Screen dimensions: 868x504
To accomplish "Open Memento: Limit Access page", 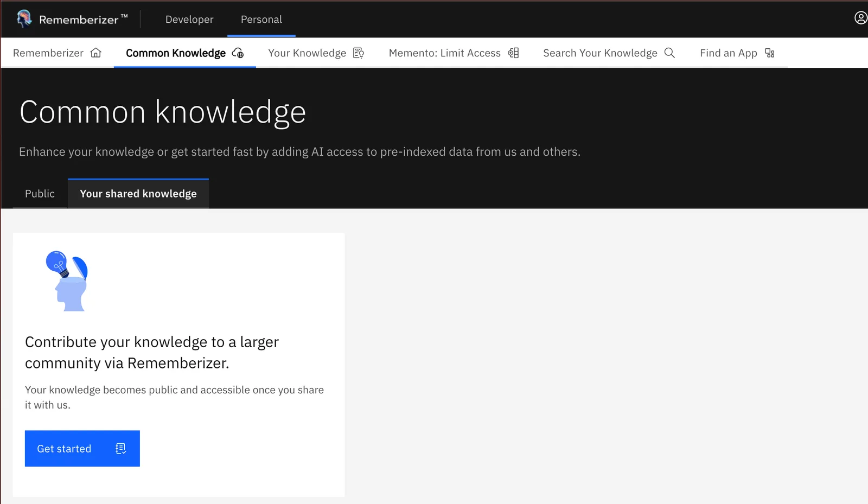I will (x=454, y=53).
